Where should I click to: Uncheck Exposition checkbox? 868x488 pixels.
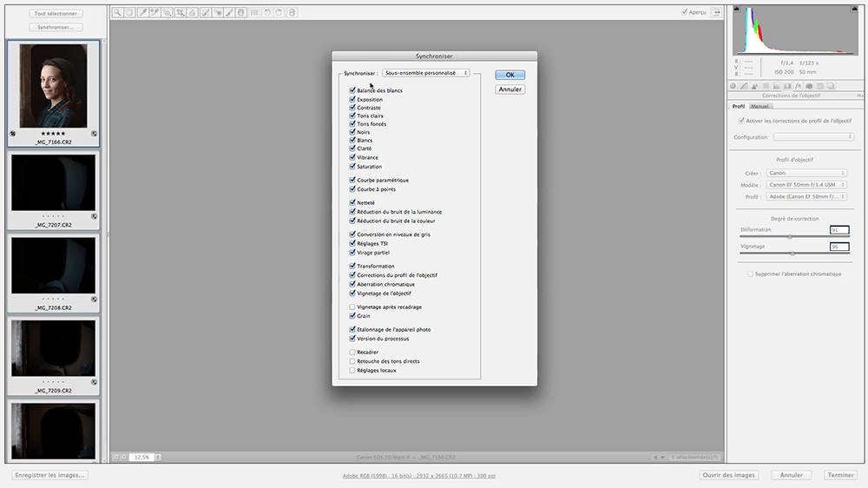click(x=352, y=99)
